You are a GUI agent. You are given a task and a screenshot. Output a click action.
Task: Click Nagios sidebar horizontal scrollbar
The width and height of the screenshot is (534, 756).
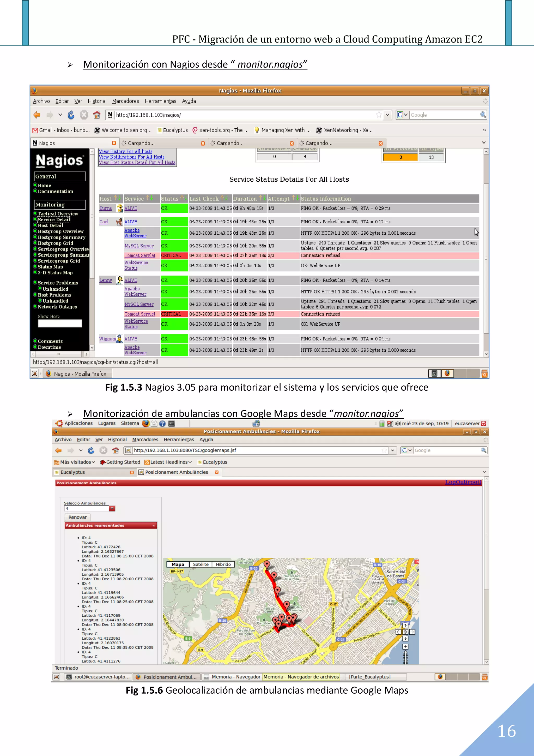click(x=60, y=354)
